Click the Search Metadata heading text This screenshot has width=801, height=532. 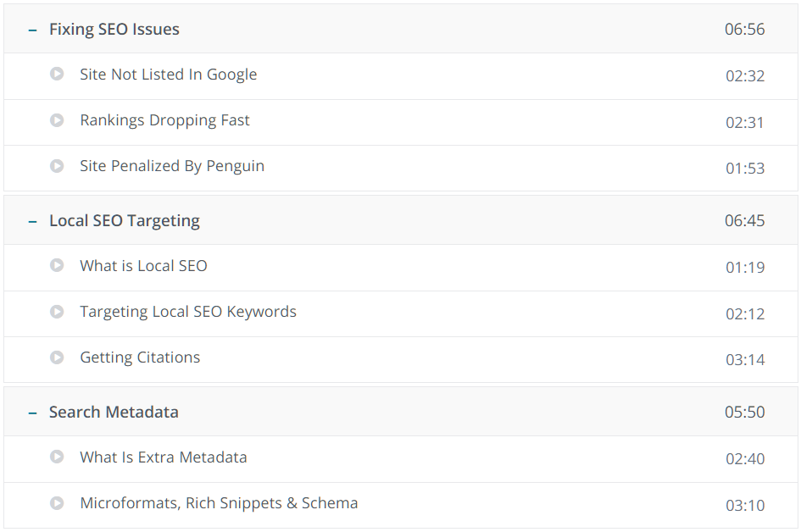(114, 413)
